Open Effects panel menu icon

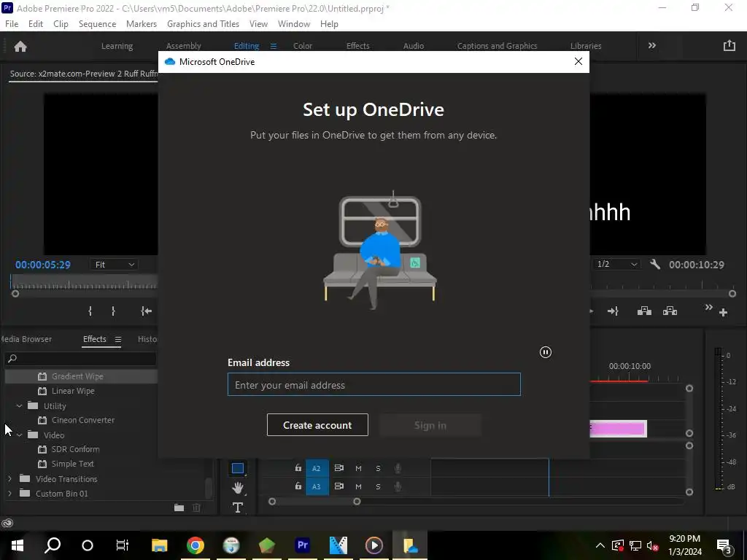pos(117,340)
